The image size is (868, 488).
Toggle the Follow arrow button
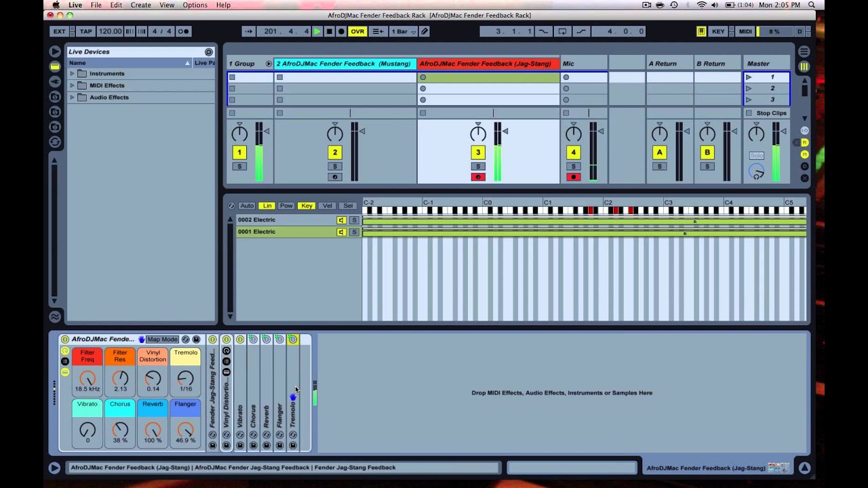click(x=248, y=31)
